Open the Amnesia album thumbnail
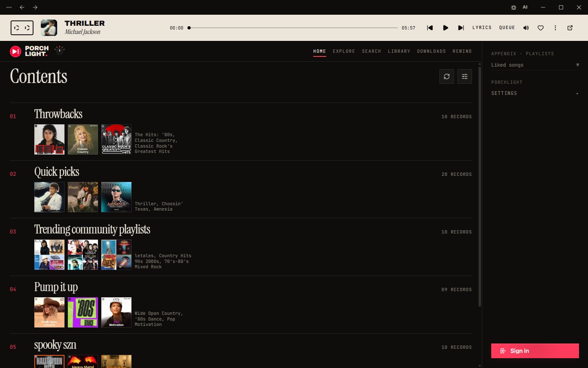Screen dimensions: 588x368 (x=116, y=197)
